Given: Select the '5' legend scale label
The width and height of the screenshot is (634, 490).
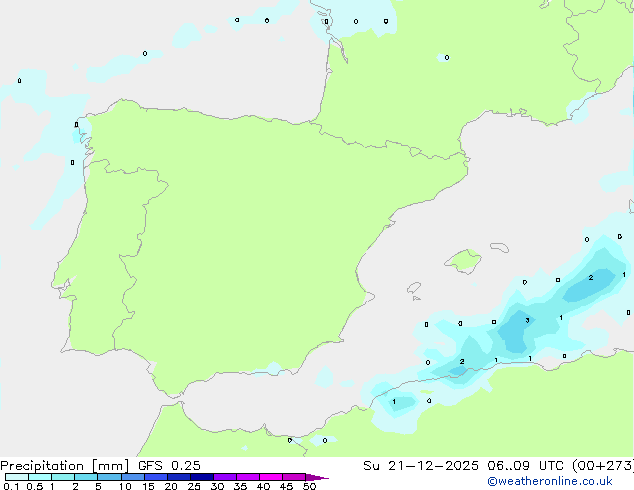Looking at the screenshot, I should click(98, 486).
